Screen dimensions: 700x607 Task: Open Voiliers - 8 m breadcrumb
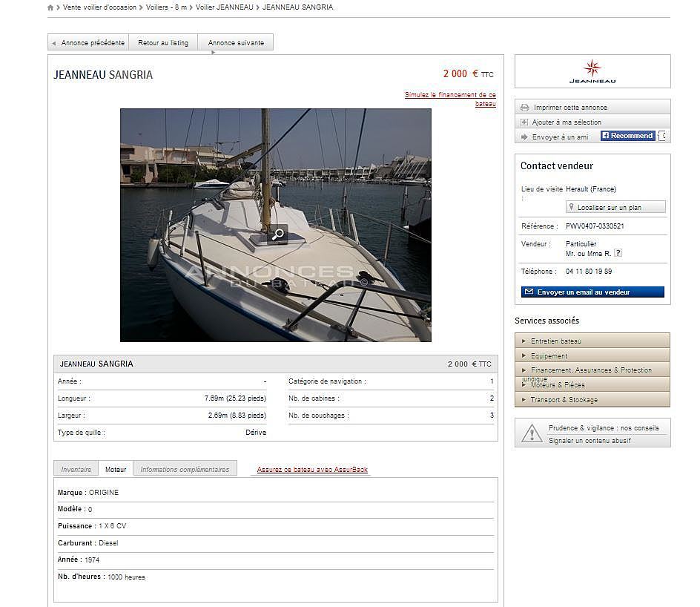coord(167,7)
